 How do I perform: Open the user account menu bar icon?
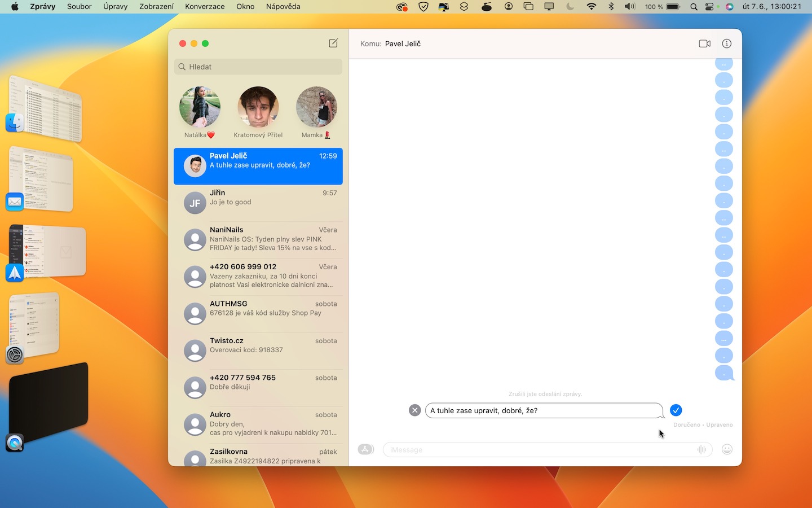(x=509, y=7)
